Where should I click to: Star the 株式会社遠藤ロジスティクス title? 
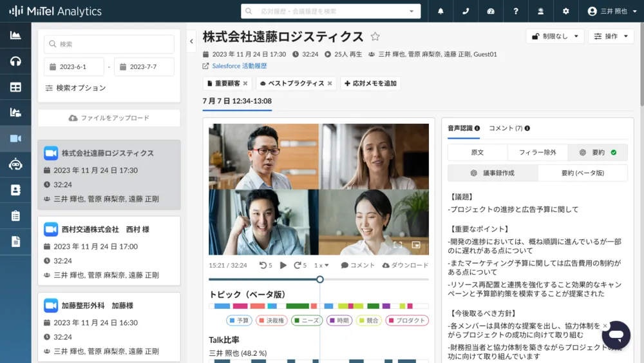[375, 37]
